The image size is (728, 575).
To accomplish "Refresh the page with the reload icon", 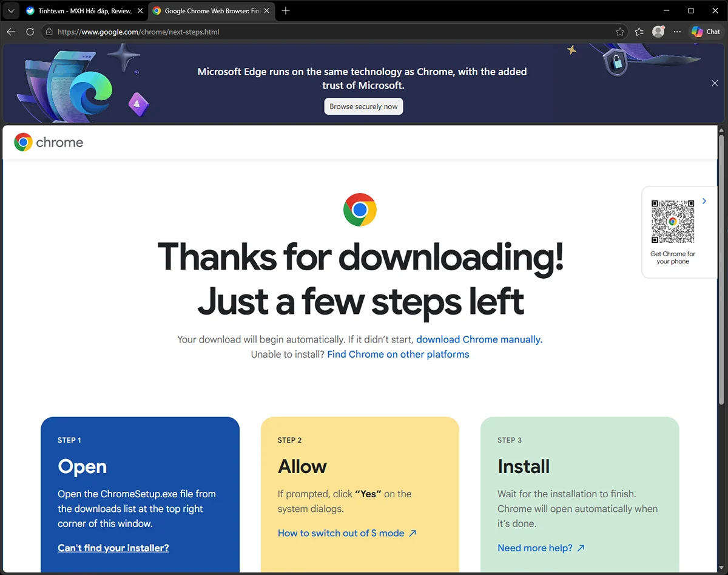I will [x=30, y=32].
